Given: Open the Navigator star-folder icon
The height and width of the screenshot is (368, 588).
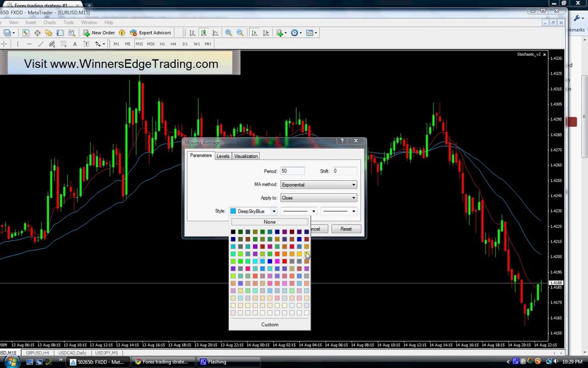Looking at the screenshot, I should [x=48, y=33].
